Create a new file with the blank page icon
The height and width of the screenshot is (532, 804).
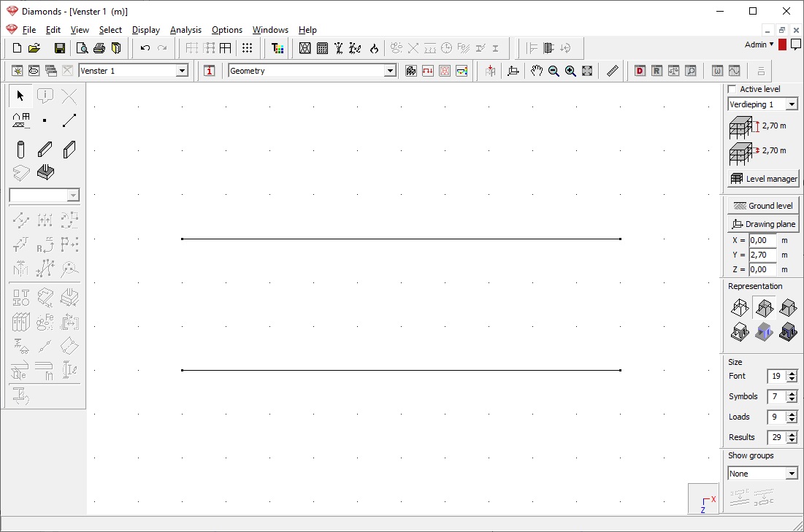[x=17, y=48]
